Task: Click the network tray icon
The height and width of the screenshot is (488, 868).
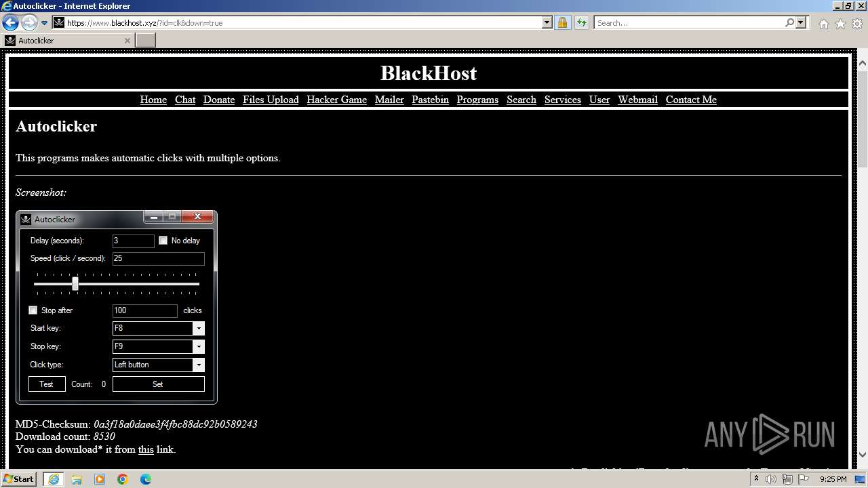Action: click(x=787, y=479)
